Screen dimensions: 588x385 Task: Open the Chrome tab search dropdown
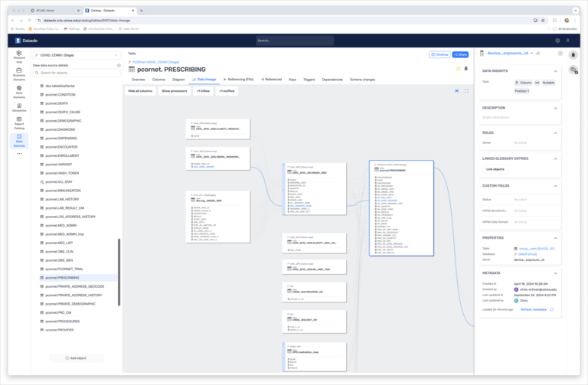click(575, 11)
